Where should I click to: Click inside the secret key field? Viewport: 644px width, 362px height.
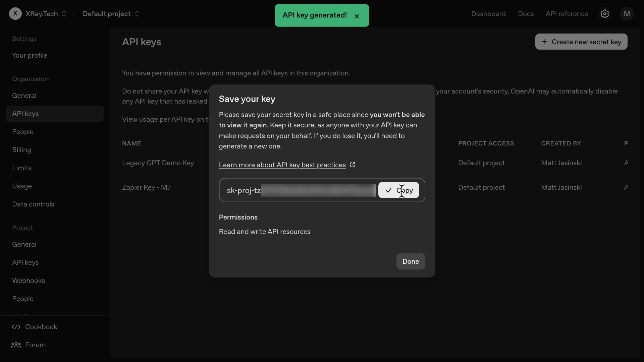302,190
